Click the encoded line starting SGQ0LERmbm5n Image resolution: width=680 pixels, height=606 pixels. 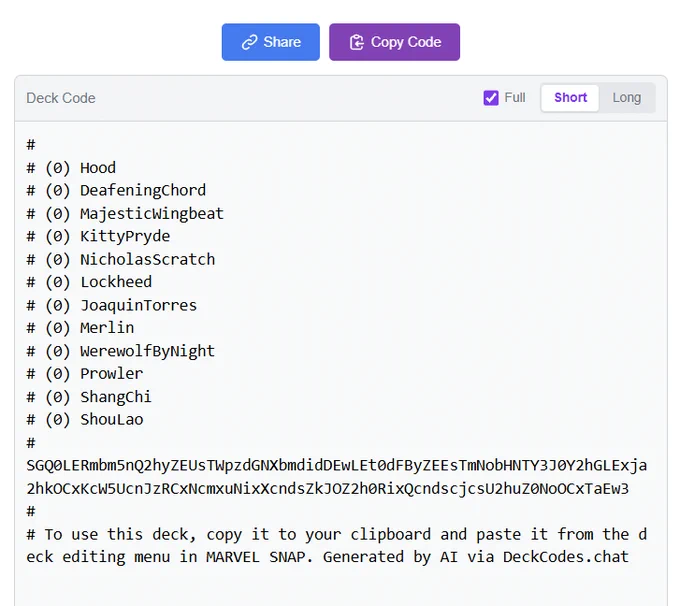337,465
